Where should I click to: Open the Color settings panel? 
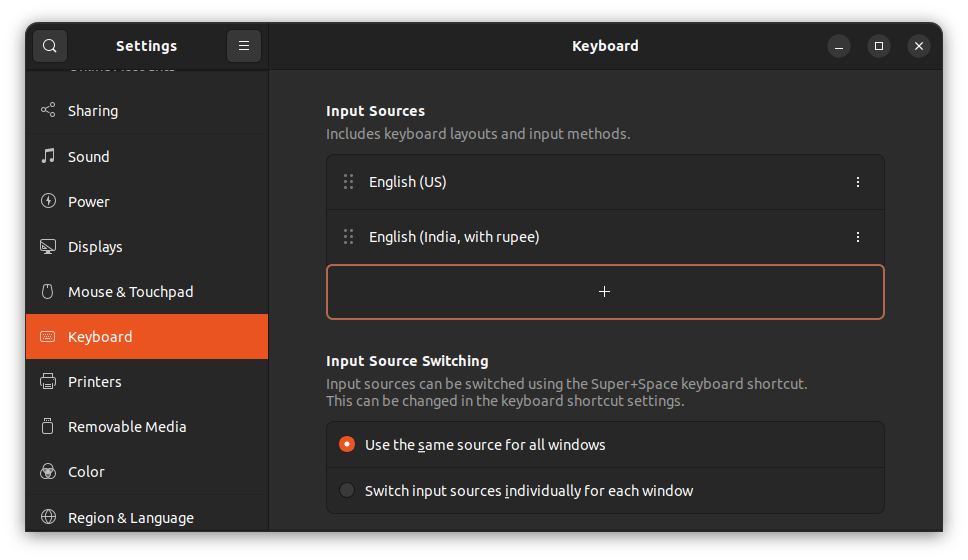click(x=86, y=472)
